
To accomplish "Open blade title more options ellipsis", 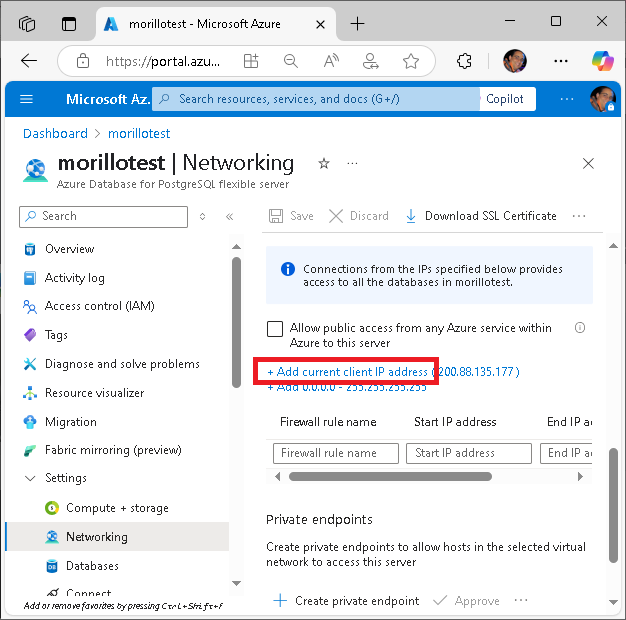I will pos(352,163).
